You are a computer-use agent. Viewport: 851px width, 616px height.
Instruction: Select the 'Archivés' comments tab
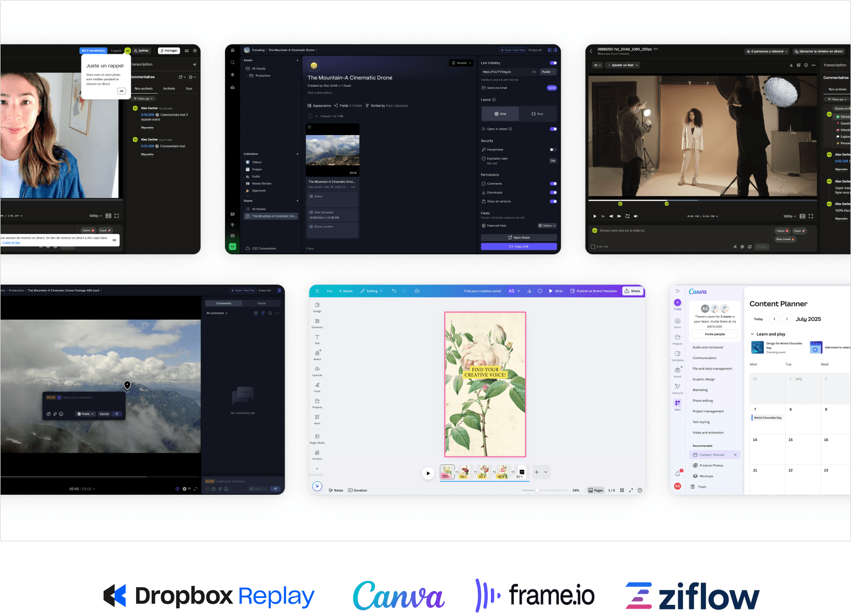point(169,89)
